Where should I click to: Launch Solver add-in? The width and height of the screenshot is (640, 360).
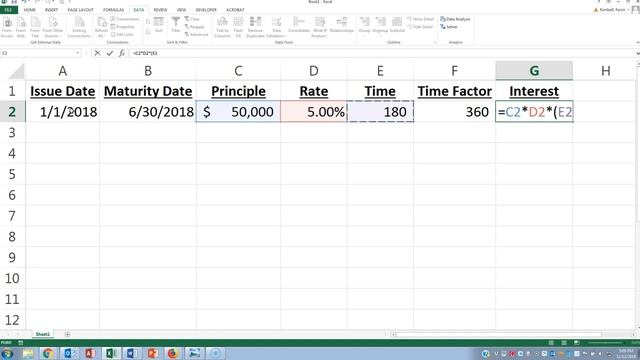point(449,27)
